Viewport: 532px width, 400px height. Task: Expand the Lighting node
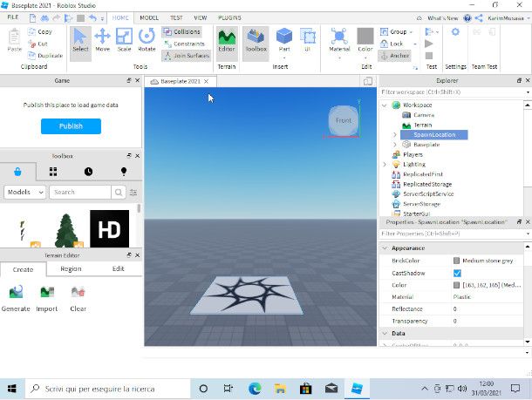[385, 165]
